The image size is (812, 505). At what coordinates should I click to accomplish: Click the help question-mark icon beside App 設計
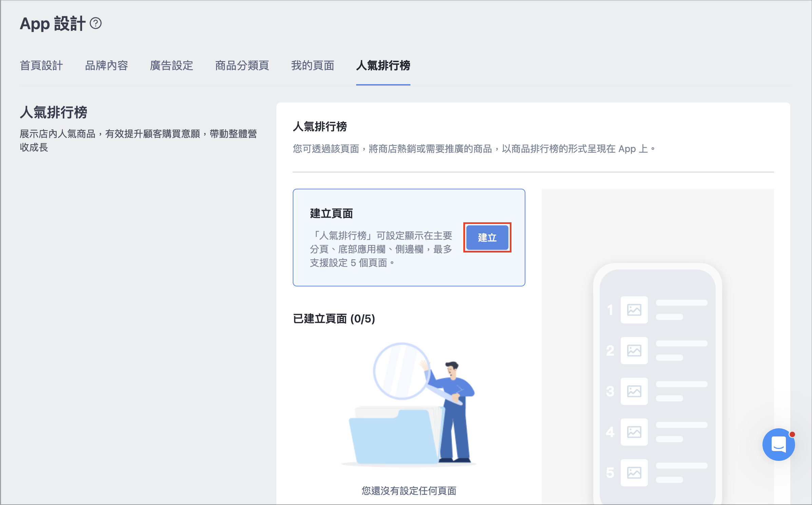(x=96, y=23)
